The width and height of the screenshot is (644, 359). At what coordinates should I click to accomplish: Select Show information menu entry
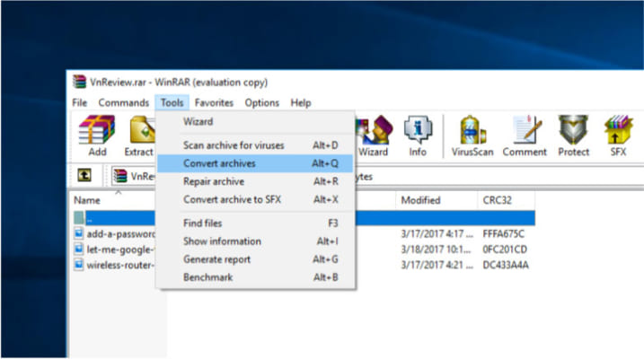coord(255,241)
